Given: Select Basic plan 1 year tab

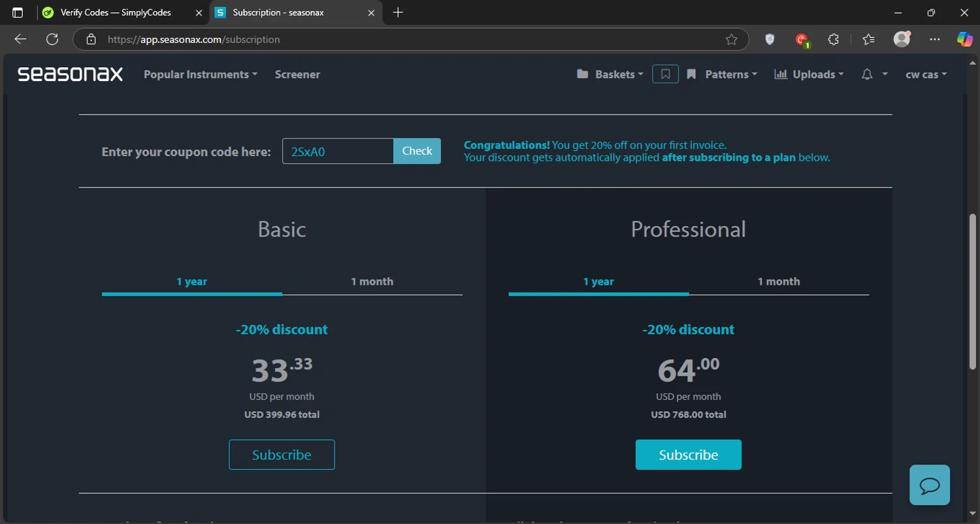Looking at the screenshot, I should (191, 282).
